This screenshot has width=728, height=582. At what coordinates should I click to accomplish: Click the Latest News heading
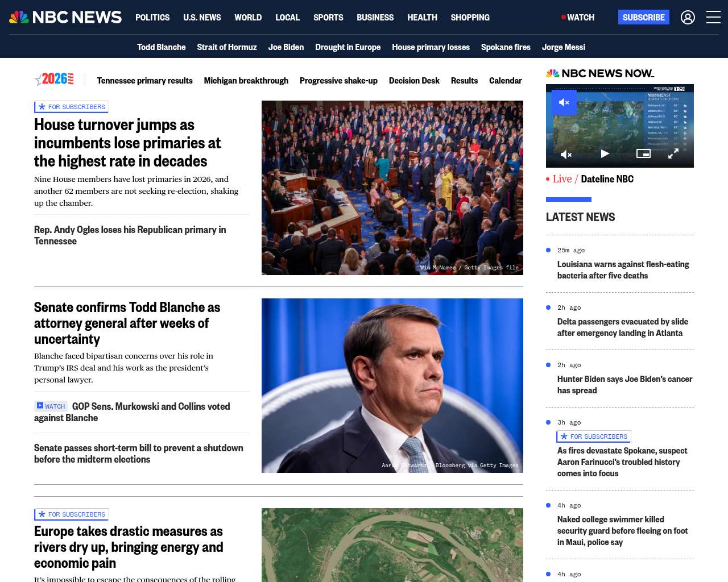(x=580, y=217)
